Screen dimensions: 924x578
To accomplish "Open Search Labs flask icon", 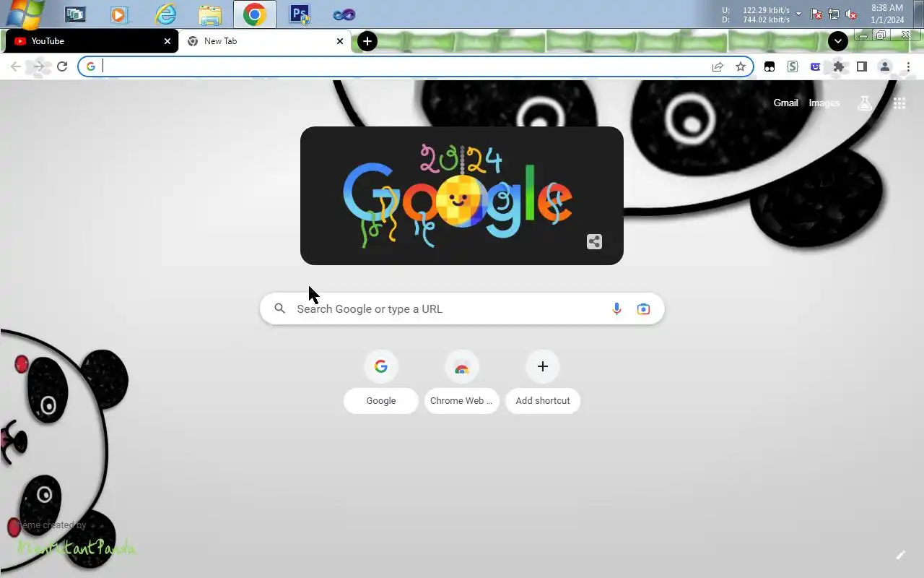I will [x=865, y=103].
